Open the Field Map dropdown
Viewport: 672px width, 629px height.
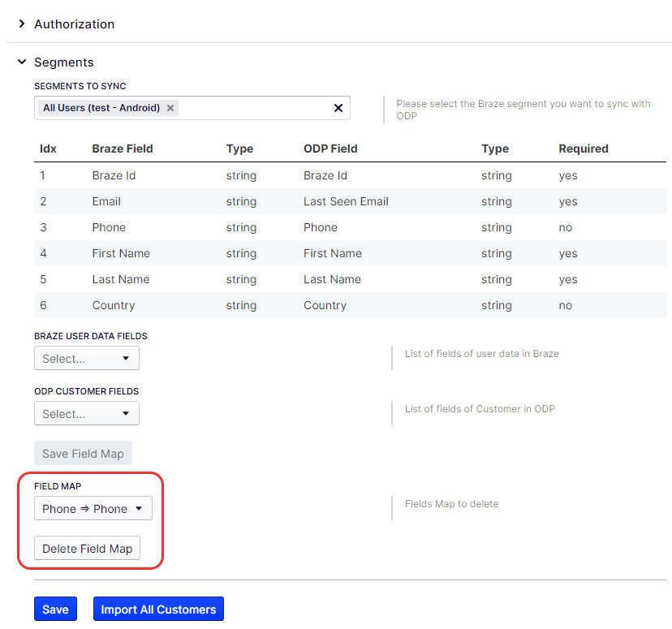pos(93,508)
